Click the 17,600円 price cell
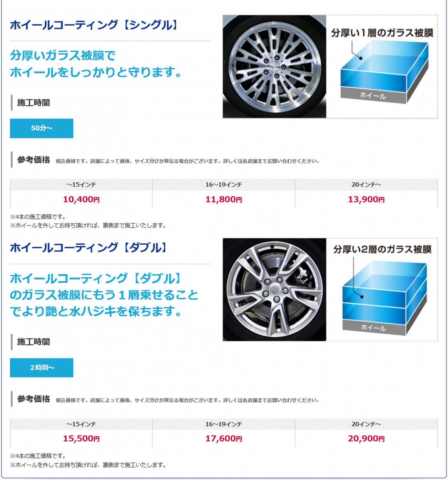 tap(224, 438)
